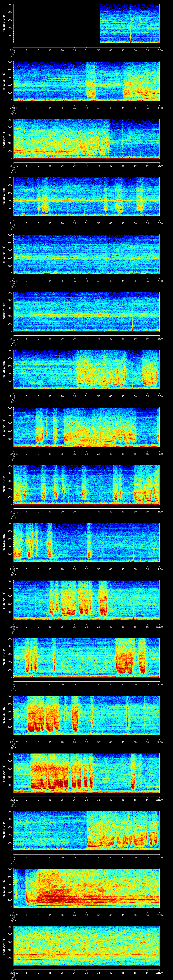Viewport: 173px width, 980px height.
Task: Click the 7:16:00 start time label
Action: point(14,454)
